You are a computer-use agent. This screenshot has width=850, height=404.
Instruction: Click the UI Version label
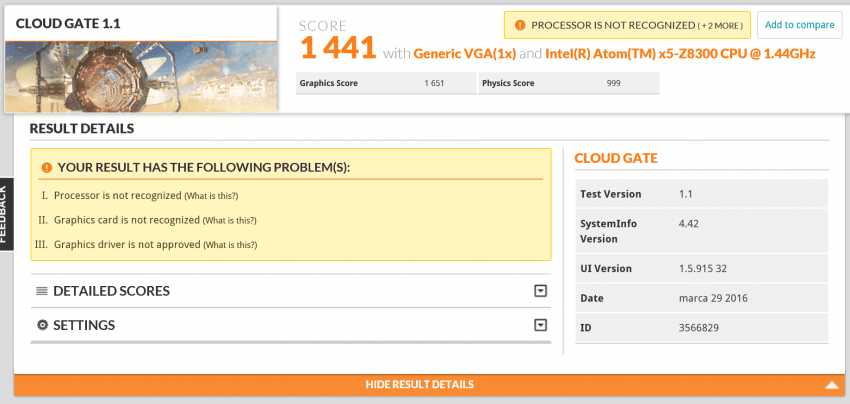606,268
